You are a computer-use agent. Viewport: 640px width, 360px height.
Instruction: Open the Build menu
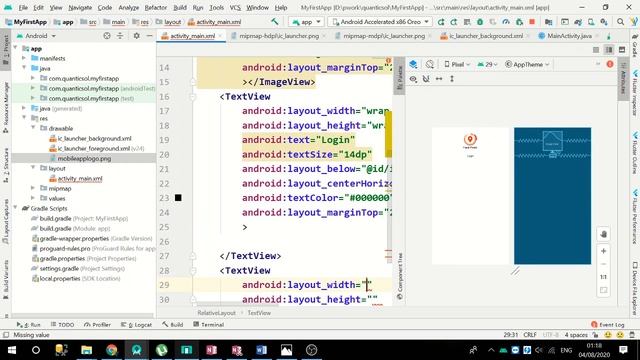click(x=180, y=7)
